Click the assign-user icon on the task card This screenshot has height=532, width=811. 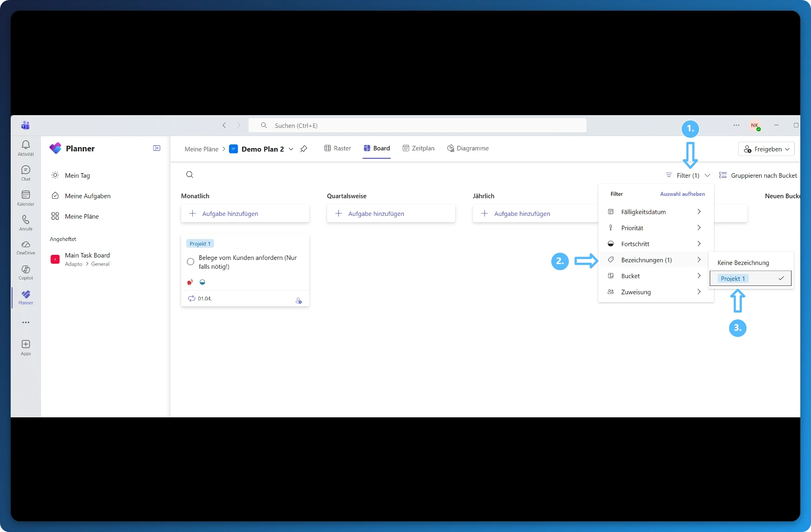point(299,300)
